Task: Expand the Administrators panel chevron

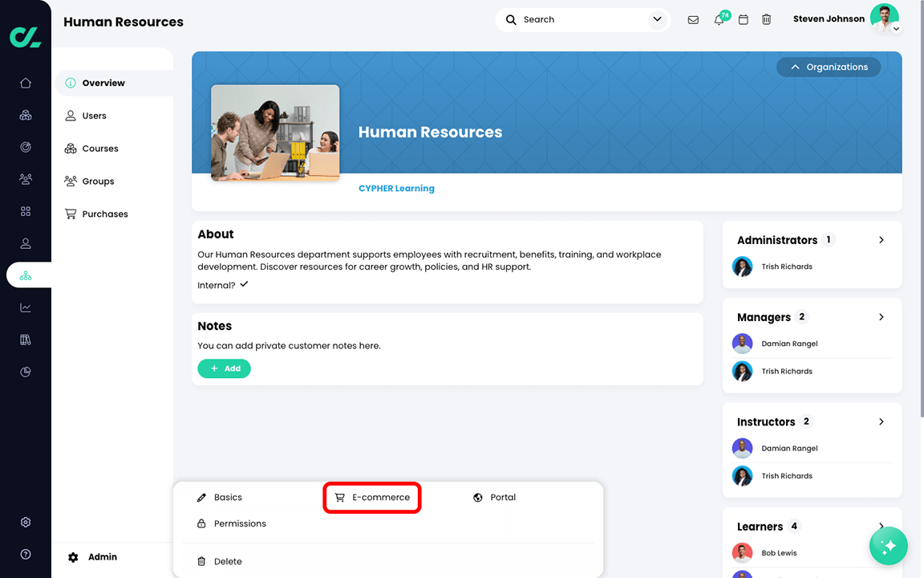Action: (881, 239)
